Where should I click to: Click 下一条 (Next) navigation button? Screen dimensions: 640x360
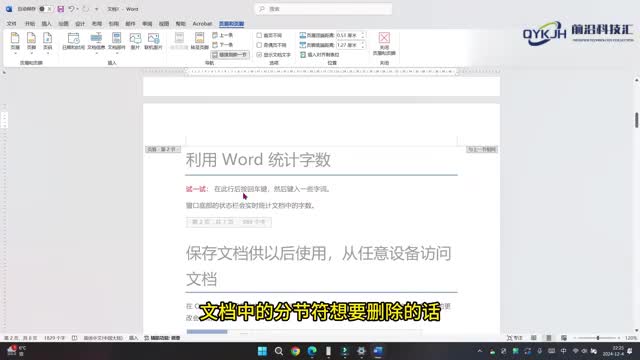[x=222, y=45]
